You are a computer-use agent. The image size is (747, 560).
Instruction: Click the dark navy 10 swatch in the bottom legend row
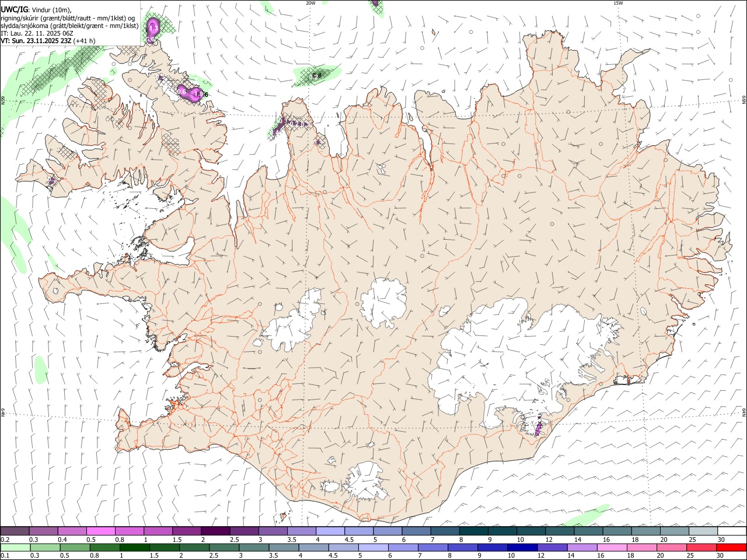pyautogui.click(x=521, y=548)
